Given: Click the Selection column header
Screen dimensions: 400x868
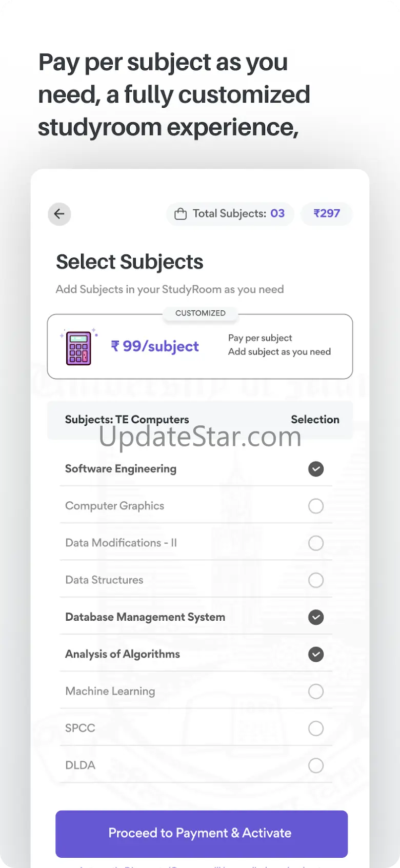Looking at the screenshot, I should coord(315,420).
